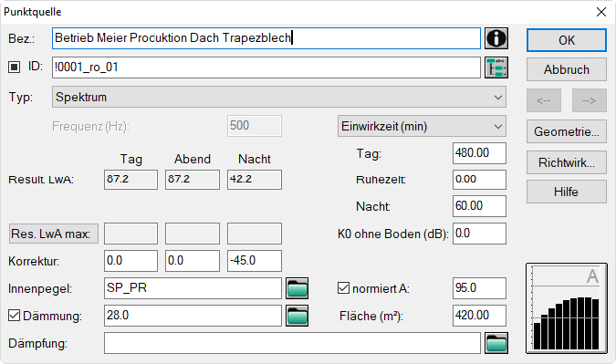Click the empty Dämpfung input field
Viewport: 616px width, 364px height.
[292, 343]
